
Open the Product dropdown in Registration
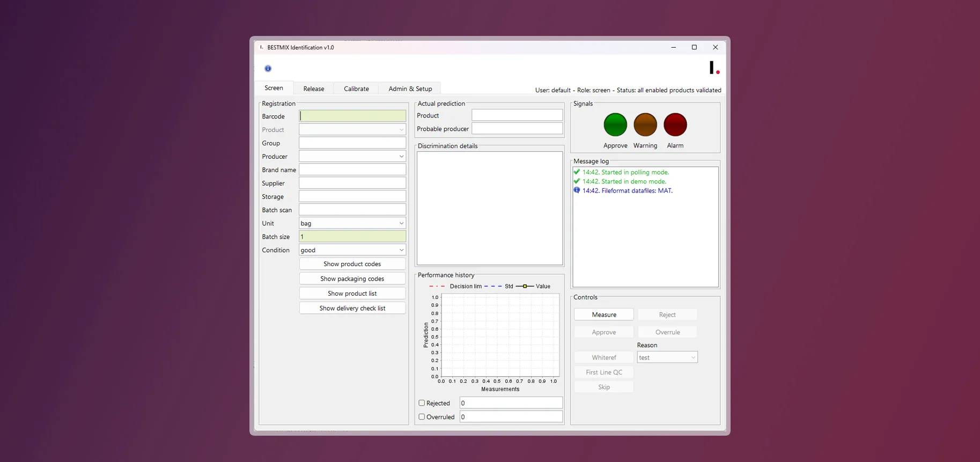(352, 129)
